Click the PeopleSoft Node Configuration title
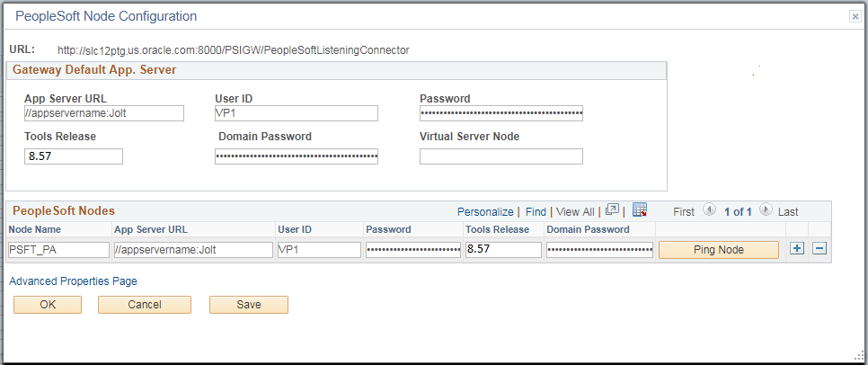This screenshot has height=365, width=868. [106, 16]
